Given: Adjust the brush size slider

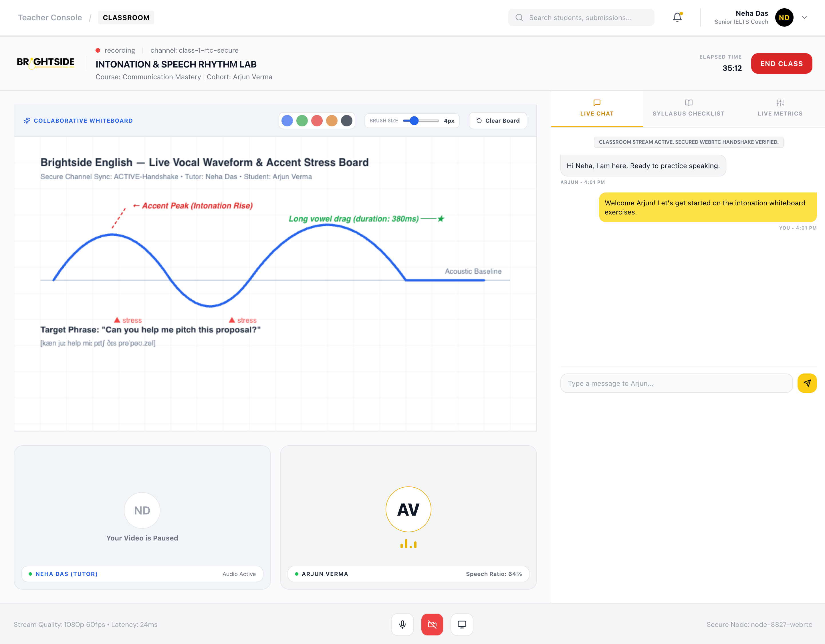Looking at the screenshot, I should [421, 120].
